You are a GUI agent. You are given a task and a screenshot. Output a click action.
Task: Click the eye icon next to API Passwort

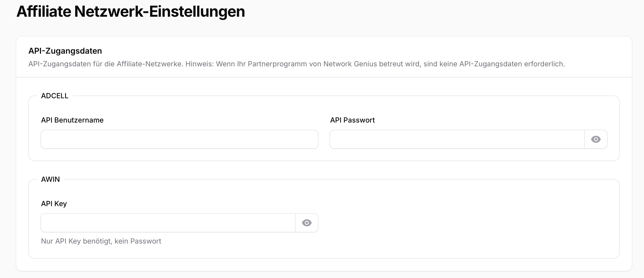click(595, 139)
